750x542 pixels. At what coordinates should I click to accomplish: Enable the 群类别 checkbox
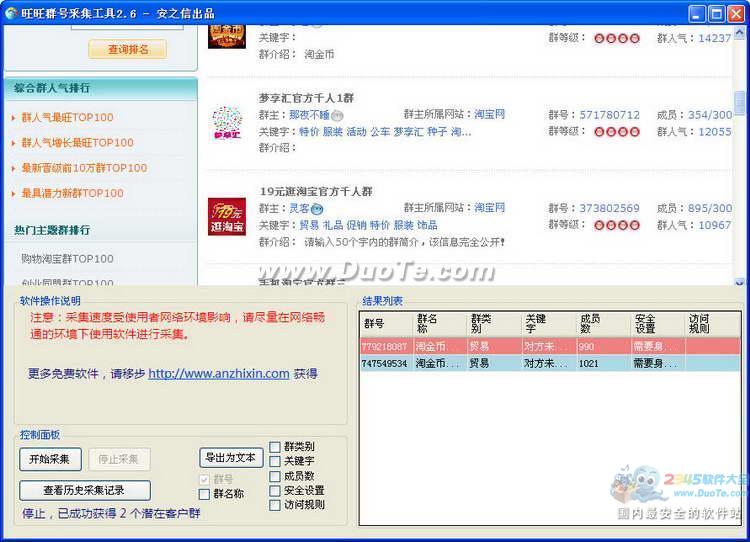(275, 447)
